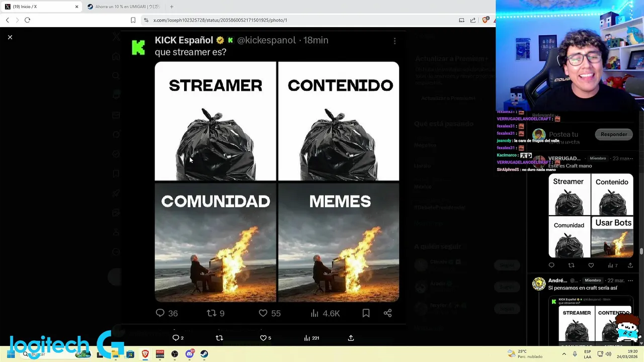Close the '(19) Inicio / X' tab
This screenshot has height=362, width=644.
coord(76,7)
